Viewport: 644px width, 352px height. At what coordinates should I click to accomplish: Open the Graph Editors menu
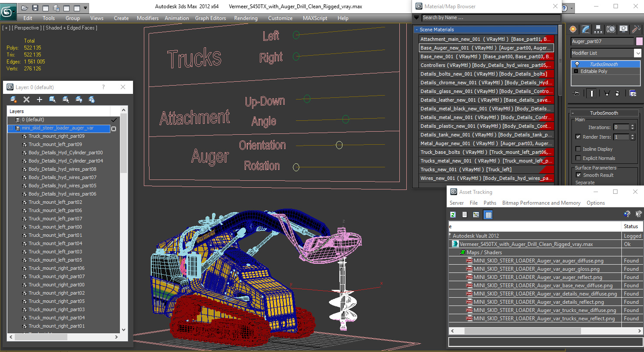[211, 18]
